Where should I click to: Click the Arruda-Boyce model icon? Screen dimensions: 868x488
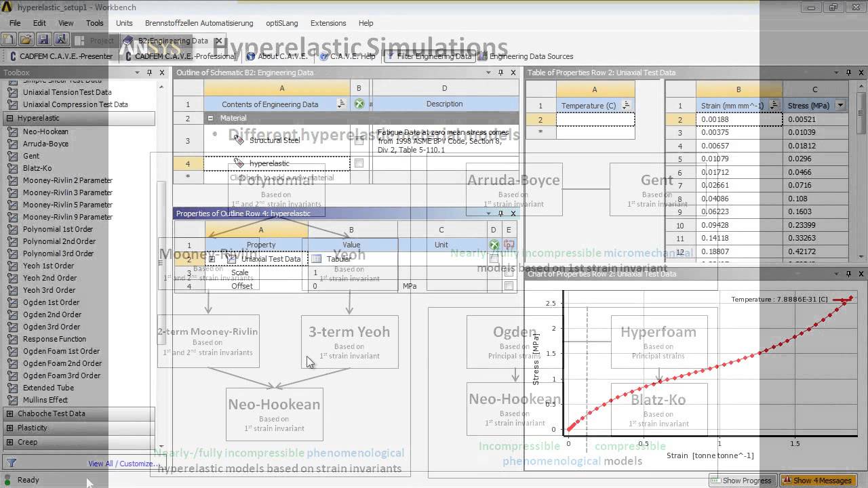point(12,144)
